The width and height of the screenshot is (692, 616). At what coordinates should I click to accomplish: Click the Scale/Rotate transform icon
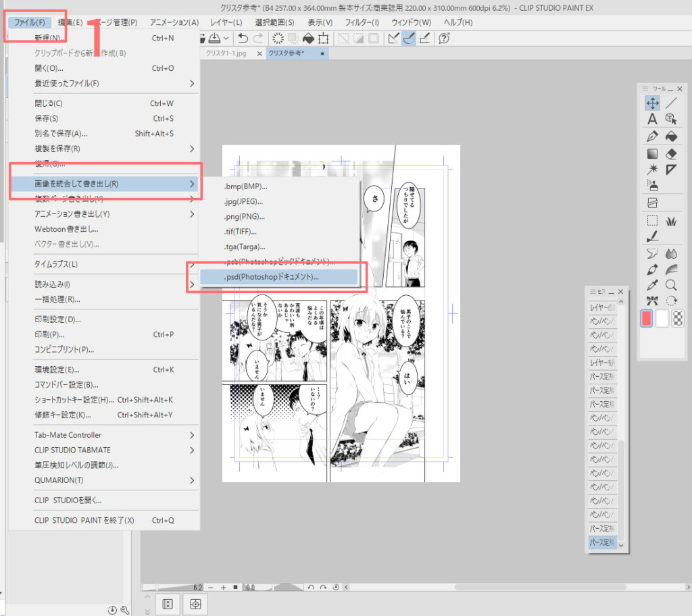click(324, 38)
